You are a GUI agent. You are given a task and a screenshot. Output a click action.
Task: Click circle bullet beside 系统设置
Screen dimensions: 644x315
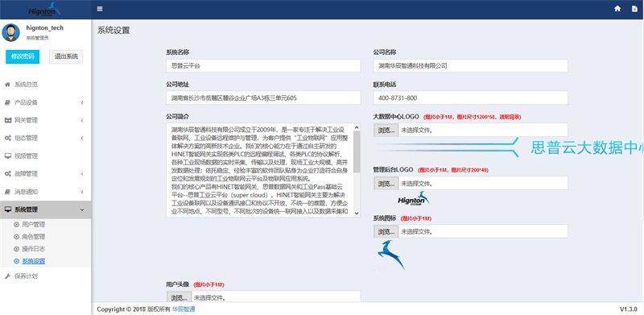(x=16, y=261)
